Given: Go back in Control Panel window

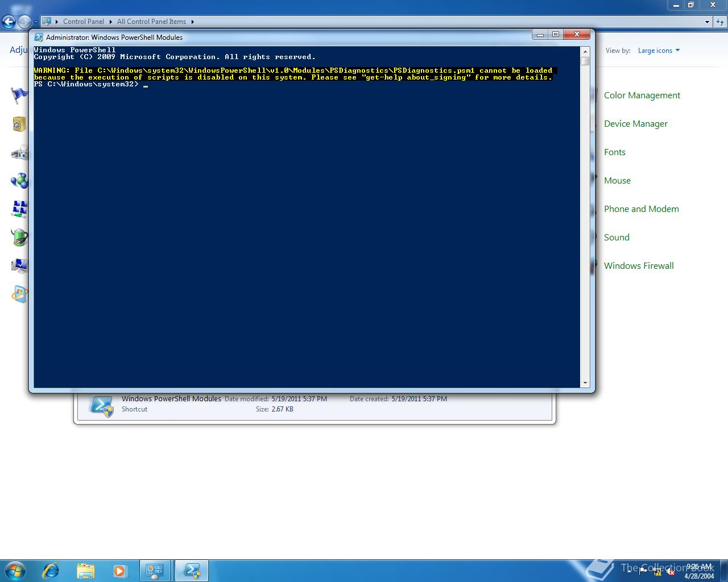Looking at the screenshot, I should [x=9, y=22].
